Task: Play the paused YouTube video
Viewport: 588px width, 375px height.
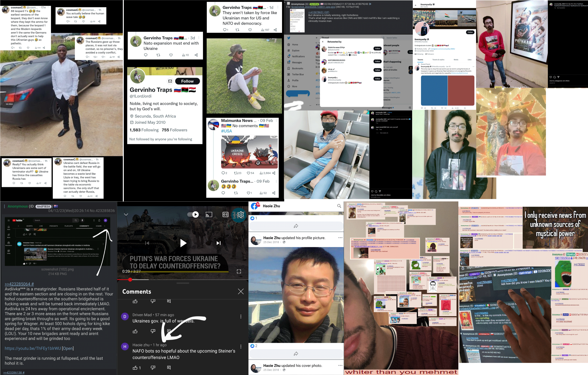Action: point(183,243)
